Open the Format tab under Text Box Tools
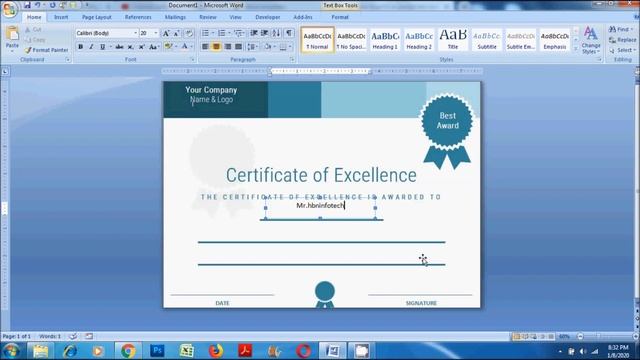Screen dimensions: 640x360 click(x=340, y=17)
